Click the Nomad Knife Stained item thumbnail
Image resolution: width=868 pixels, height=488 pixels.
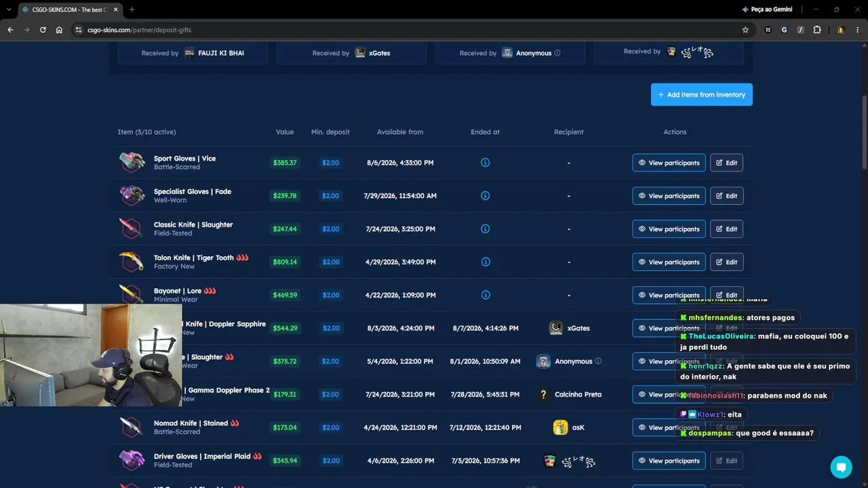pyautogui.click(x=132, y=428)
